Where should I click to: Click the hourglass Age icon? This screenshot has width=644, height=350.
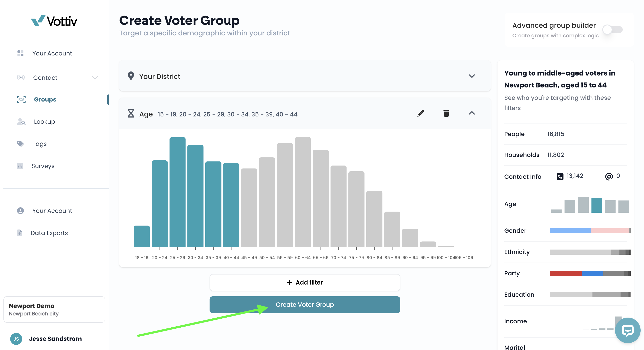pos(131,113)
